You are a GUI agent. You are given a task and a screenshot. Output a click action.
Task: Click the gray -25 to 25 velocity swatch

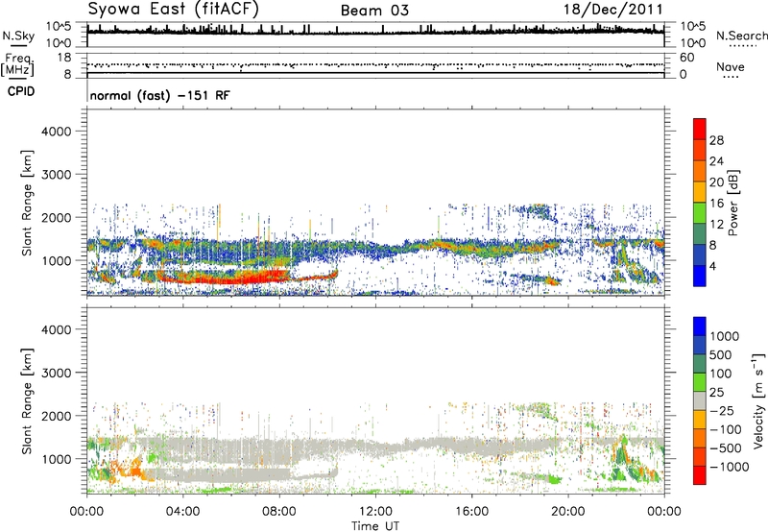[700, 400]
